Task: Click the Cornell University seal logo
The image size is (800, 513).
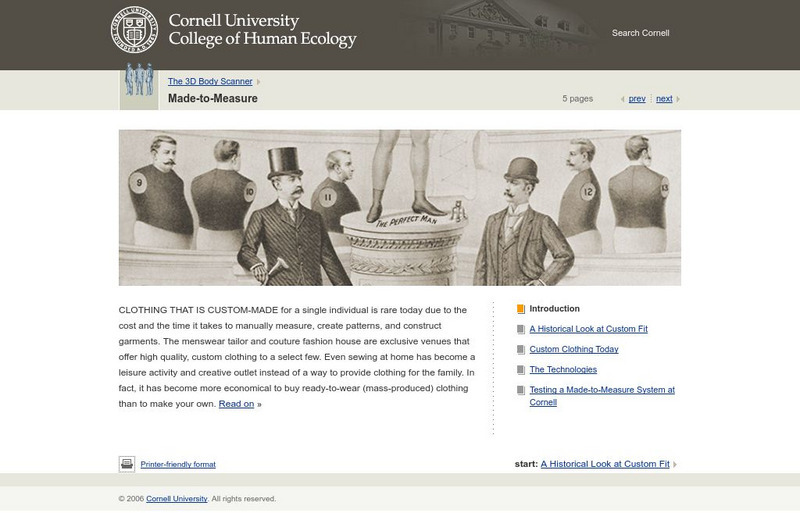Action: (134, 30)
